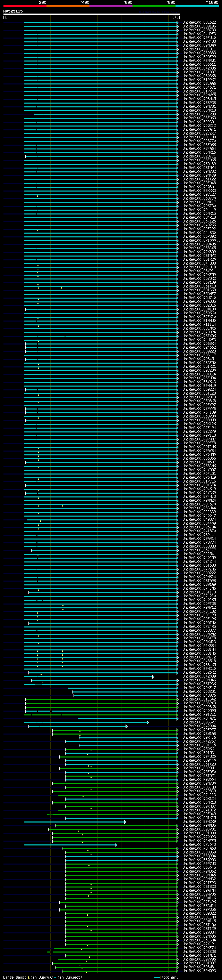This screenshot has height=980, width=222.
Task: Select the short cyan bar for UniRef100_Q42039
Action: point(89,677)
